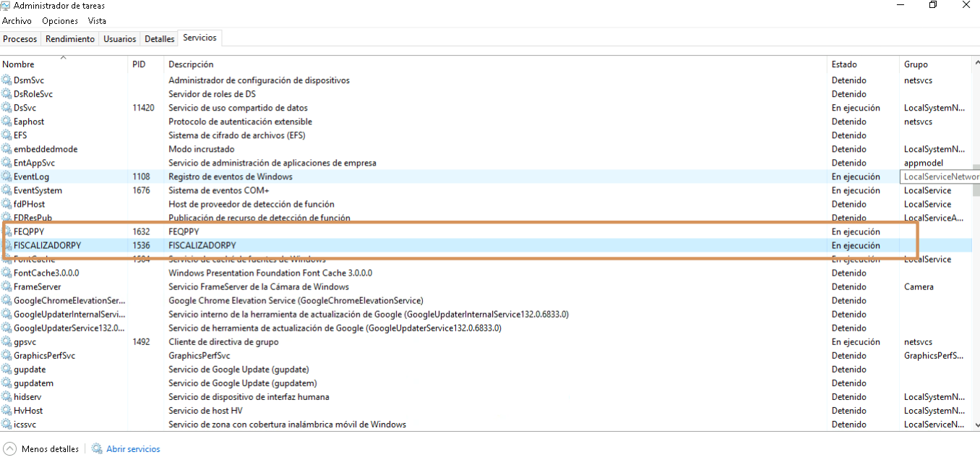Switch to the Procesos tab
Viewport: 980px width, 460px height.
click(20, 39)
